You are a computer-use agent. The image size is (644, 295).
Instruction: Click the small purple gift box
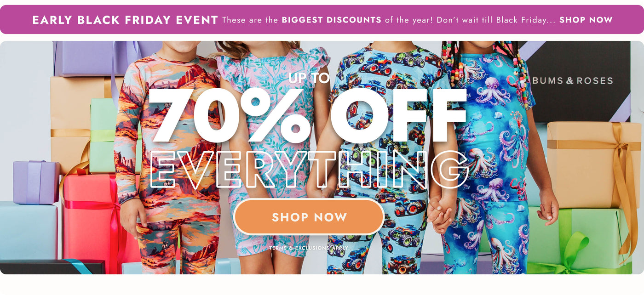coord(36,182)
